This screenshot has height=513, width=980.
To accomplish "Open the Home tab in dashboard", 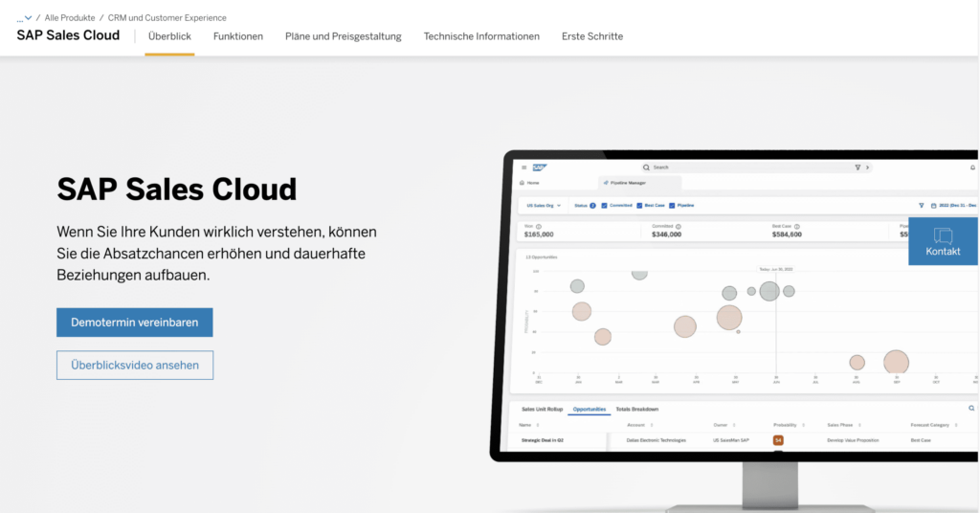I will (x=529, y=183).
